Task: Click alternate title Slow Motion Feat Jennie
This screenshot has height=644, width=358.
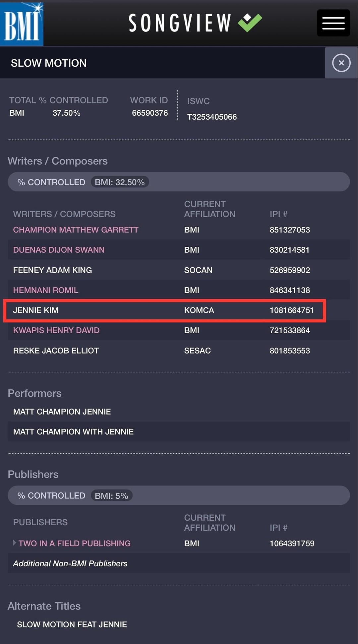Action: 72,624
